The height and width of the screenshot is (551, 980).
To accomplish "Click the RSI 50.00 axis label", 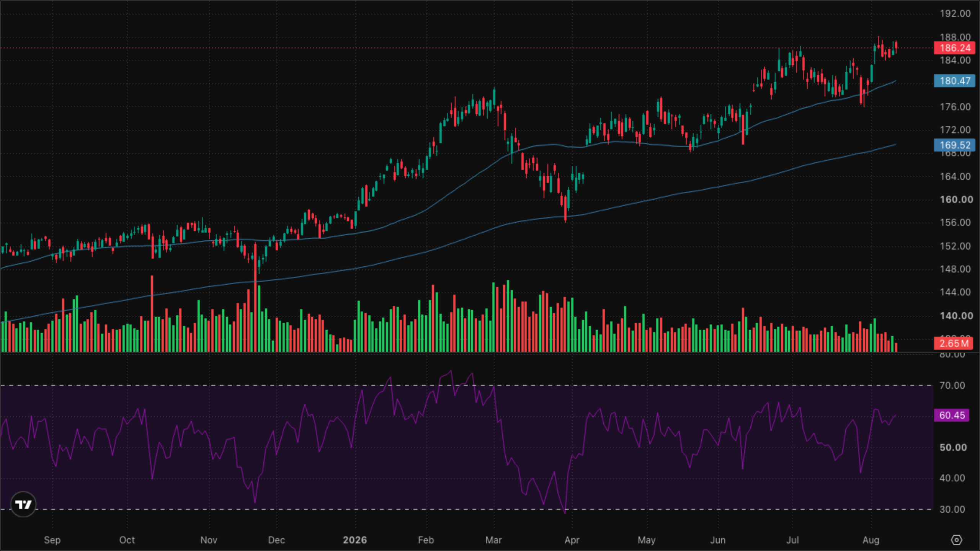I will coord(953,447).
